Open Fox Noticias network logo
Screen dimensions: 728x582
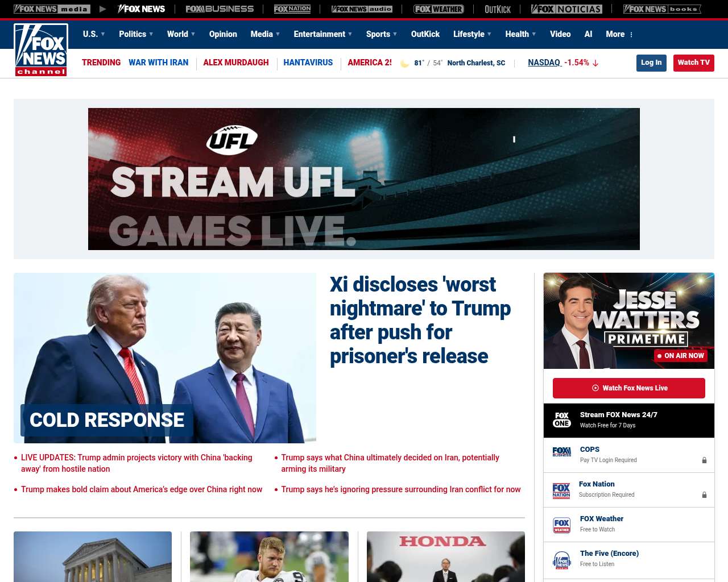click(566, 9)
